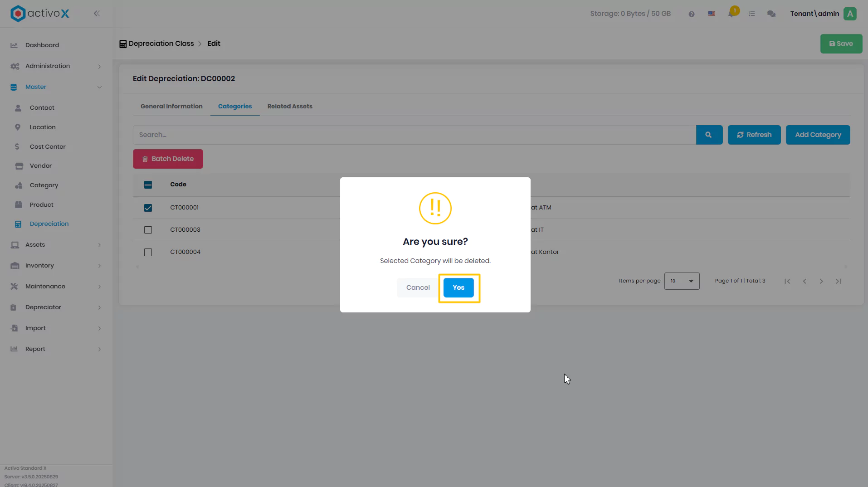Click the Refresh button
The width and height of the screenshot is (868, 487).
tap(754, 135)
